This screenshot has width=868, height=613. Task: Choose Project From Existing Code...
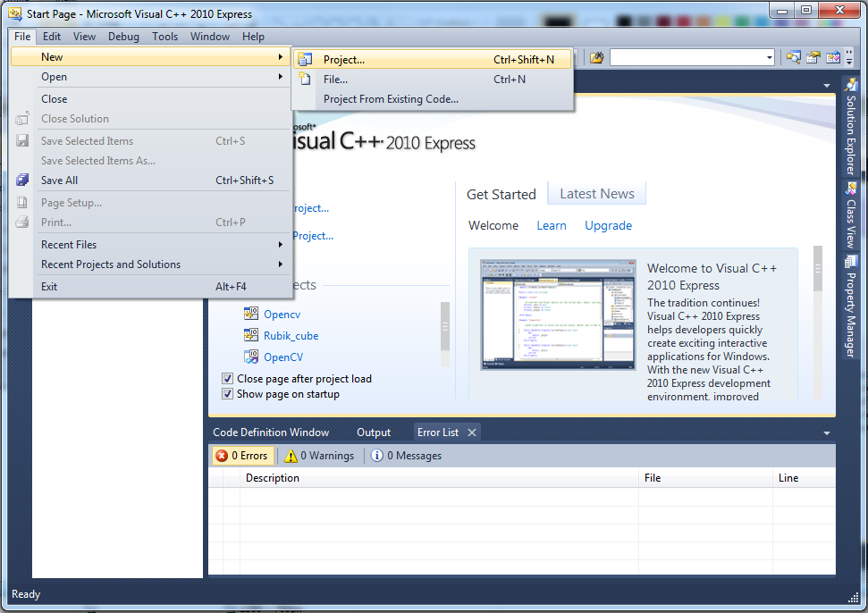433,99
